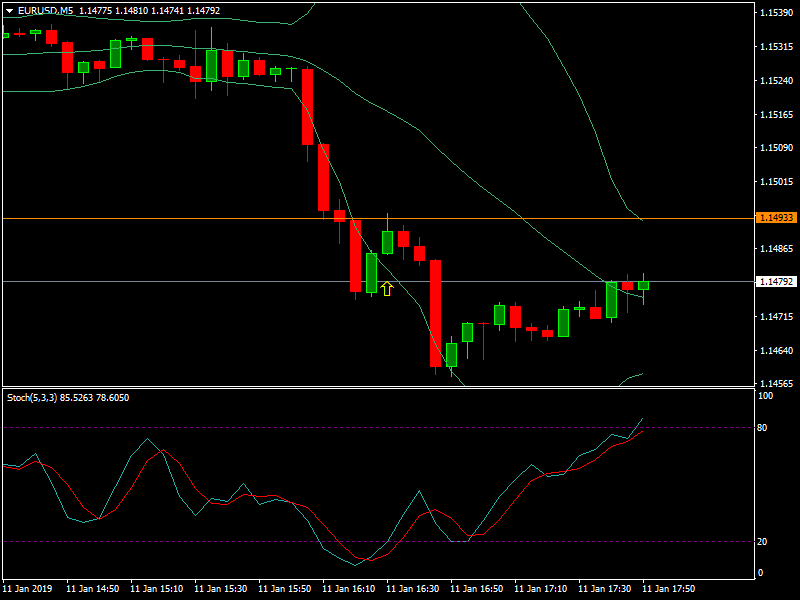
Task: Click the current price label 1.14792
Action: click(776, 282)
